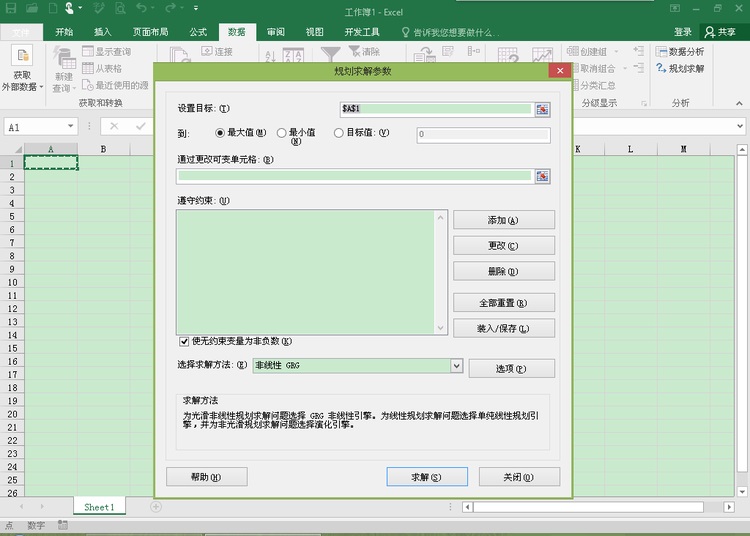This screenshot has height=536, width=750.
Task: Click the constraints list scrollbar down arrow
Action: pos(441,328)
